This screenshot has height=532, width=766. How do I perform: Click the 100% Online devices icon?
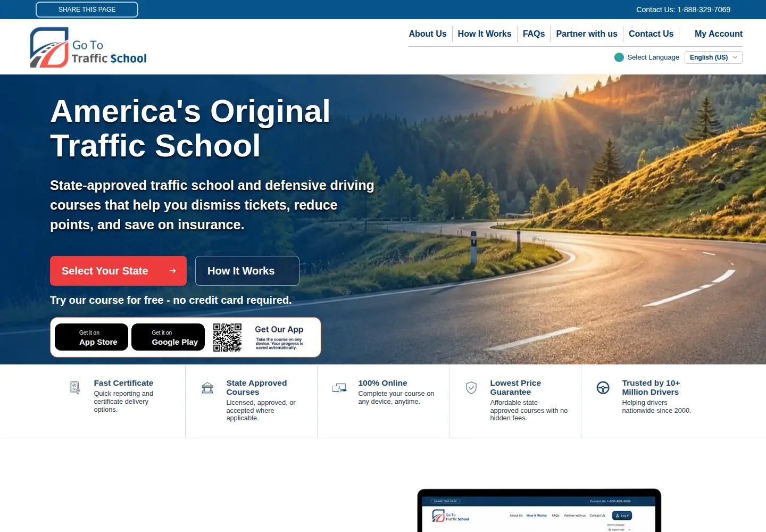[339, 388]
